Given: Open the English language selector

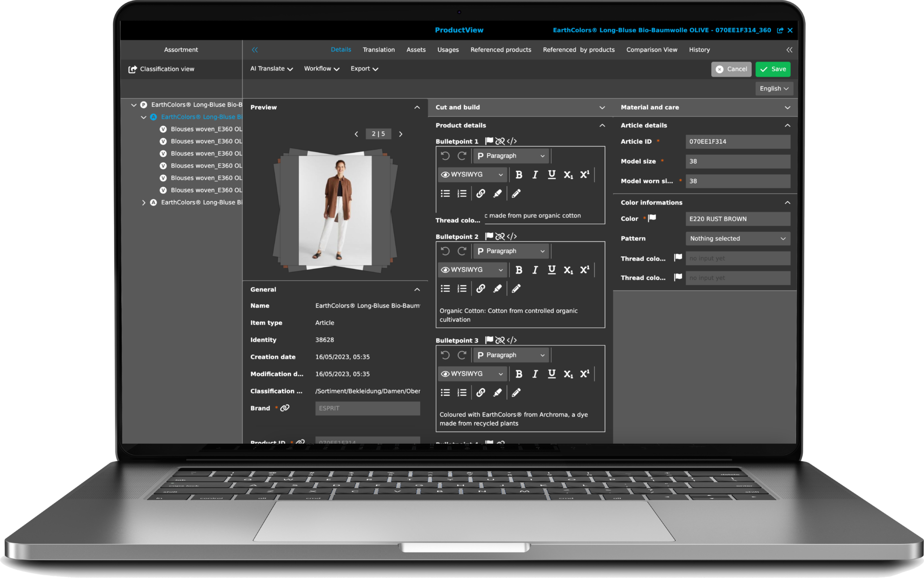Looking at the screenshot, I should point(773,88).
